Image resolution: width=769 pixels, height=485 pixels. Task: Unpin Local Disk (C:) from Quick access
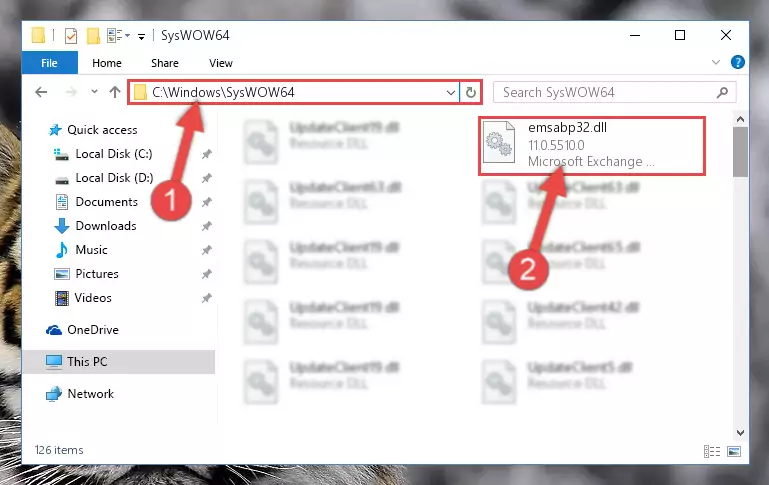206,154
